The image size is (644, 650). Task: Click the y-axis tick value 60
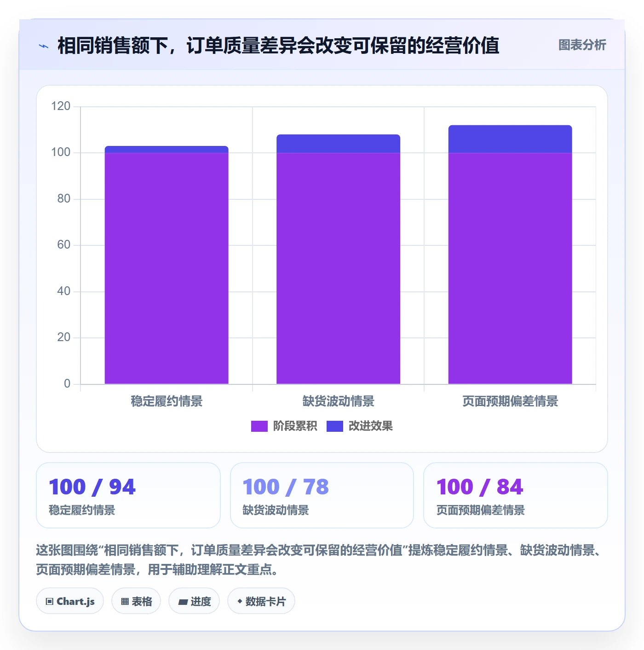coord(63,245)
